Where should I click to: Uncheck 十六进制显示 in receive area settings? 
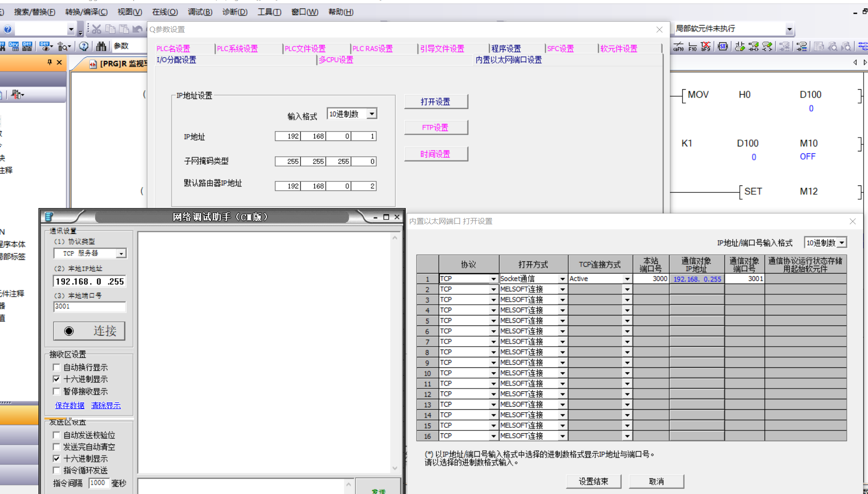57,379
